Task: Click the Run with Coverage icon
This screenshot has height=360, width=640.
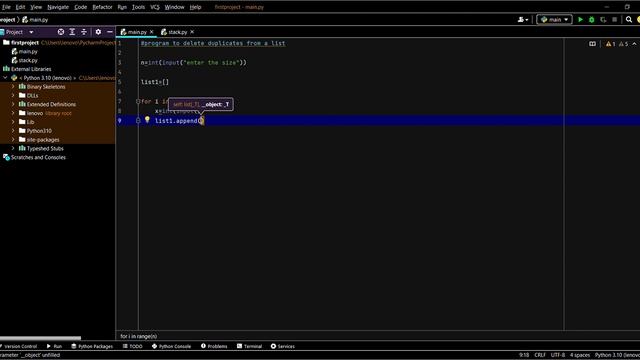Action: (603, 20)
